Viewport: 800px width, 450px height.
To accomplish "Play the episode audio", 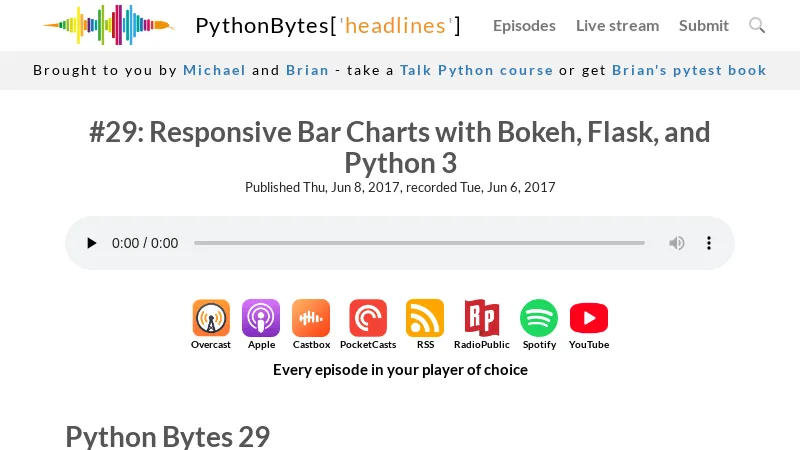I will point(92,243).
